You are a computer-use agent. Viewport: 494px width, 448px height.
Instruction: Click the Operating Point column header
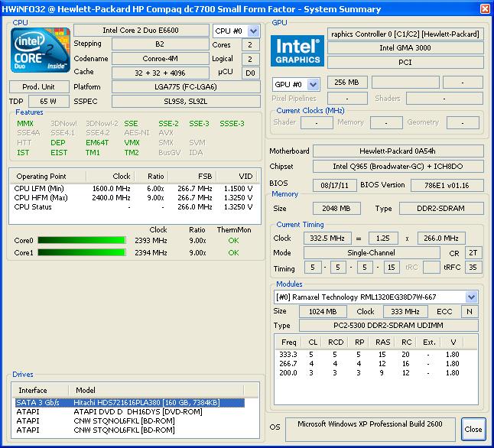click(x=42, y=176)
